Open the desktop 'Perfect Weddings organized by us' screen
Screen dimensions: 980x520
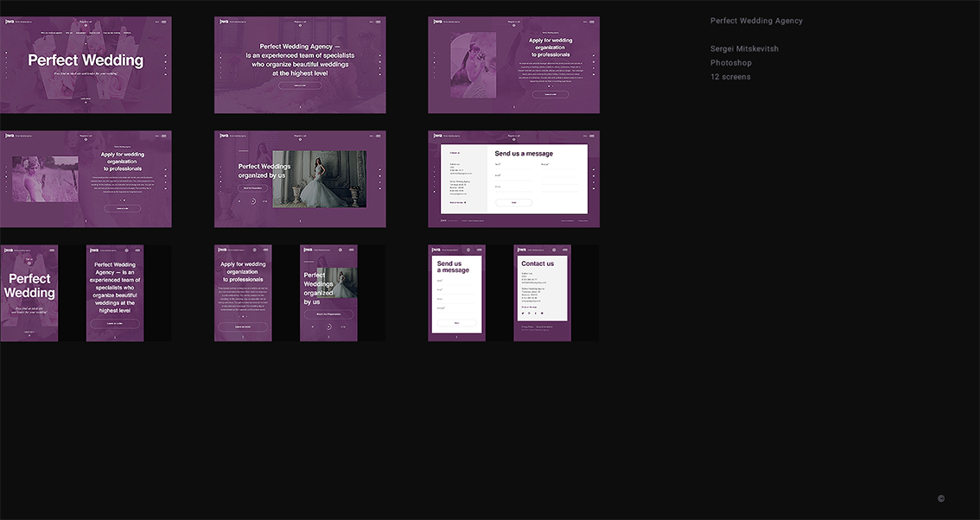pos(300,179)
